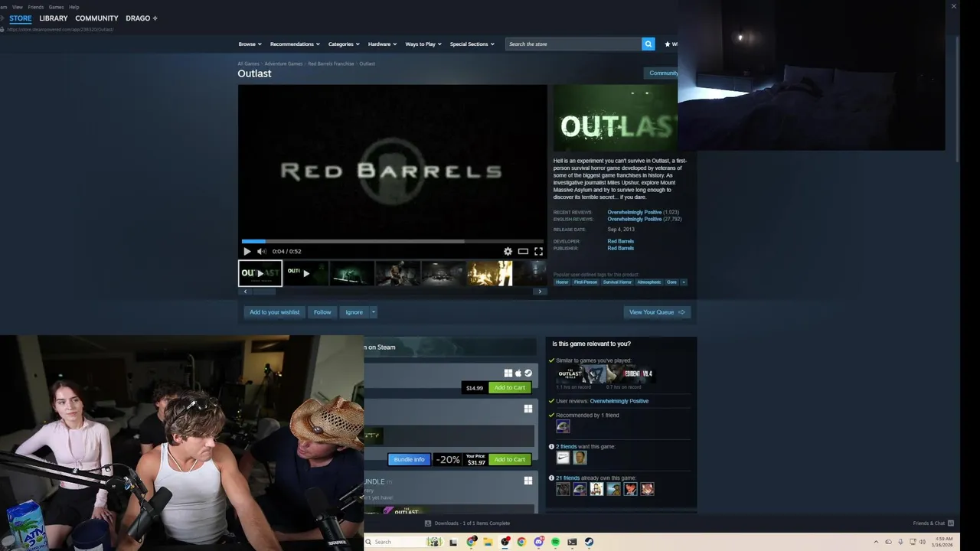Click View Your Queue button
The image size is (980, 551).
[657, 312]
